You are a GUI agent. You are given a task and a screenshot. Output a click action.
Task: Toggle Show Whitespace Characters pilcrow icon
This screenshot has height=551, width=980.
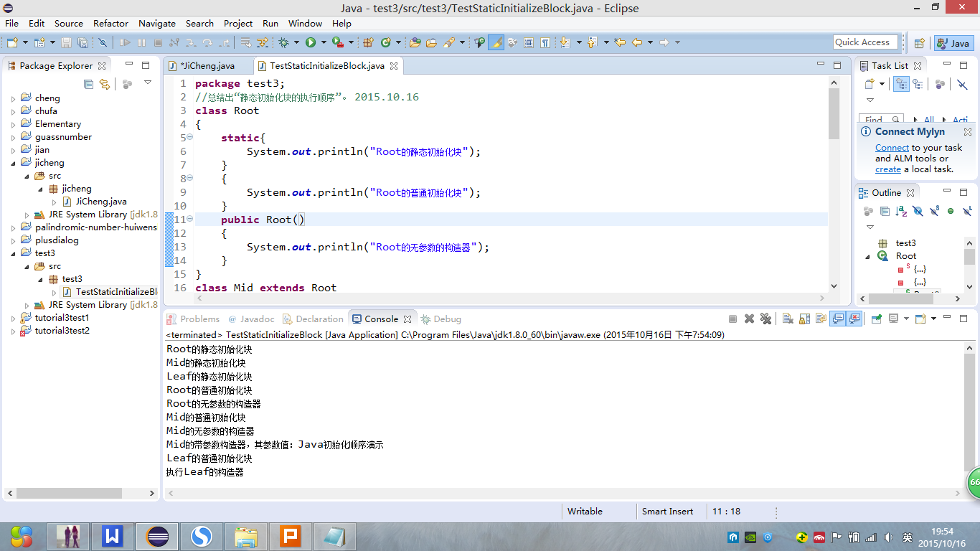coord(545,42)
